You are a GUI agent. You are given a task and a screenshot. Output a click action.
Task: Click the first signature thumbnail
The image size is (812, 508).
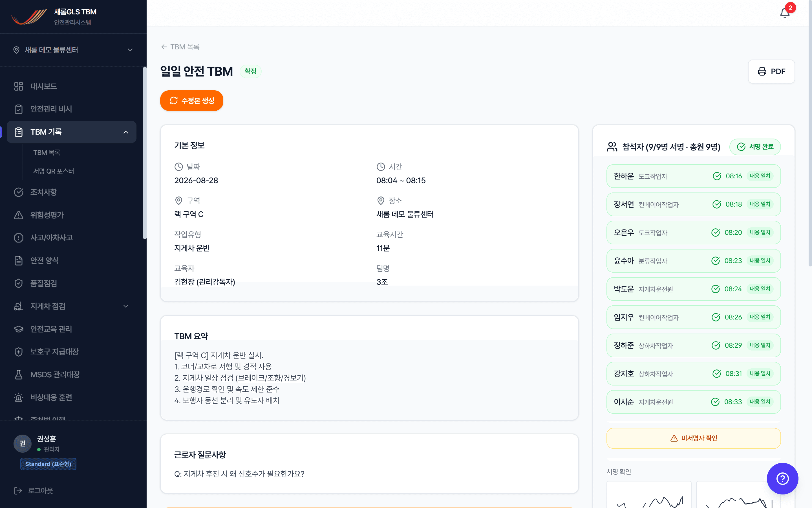[649, 494]
